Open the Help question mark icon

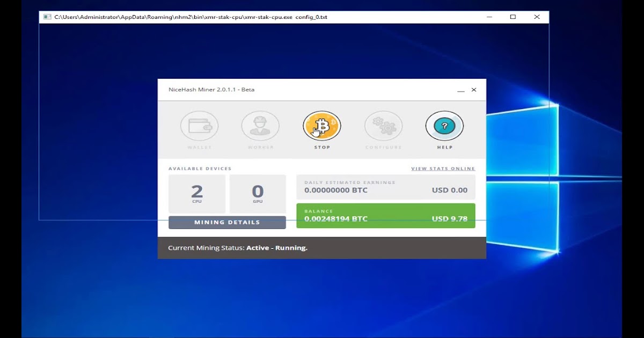coord(444,126)
